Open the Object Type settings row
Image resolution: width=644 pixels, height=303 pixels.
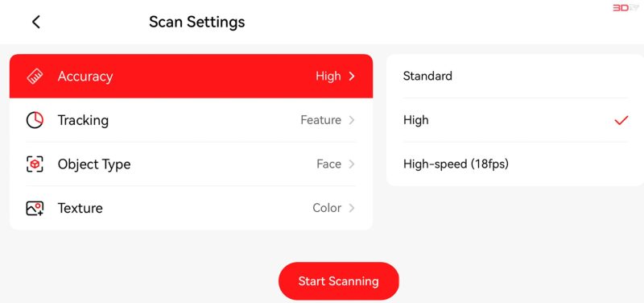point(191,164)
